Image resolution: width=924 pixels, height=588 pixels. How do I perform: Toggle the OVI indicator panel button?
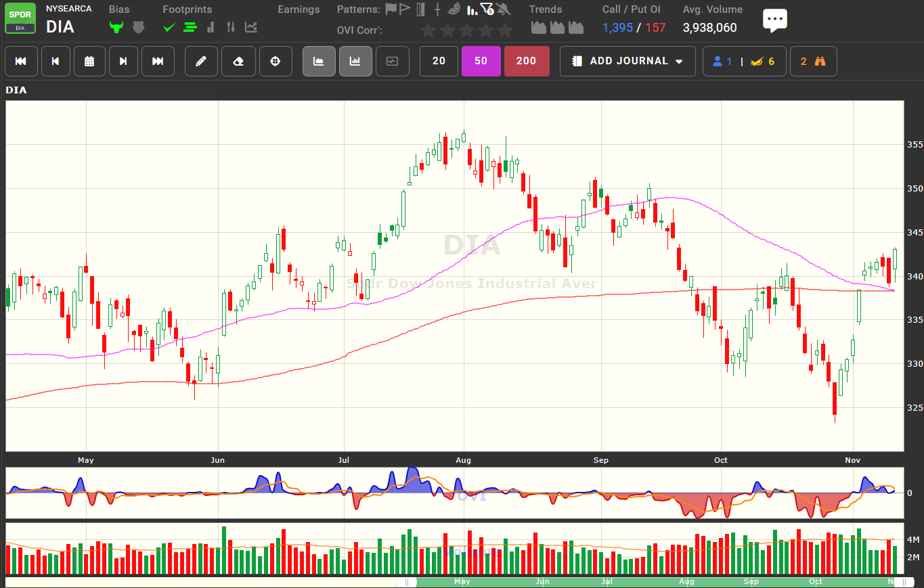(x=319, y=61)
